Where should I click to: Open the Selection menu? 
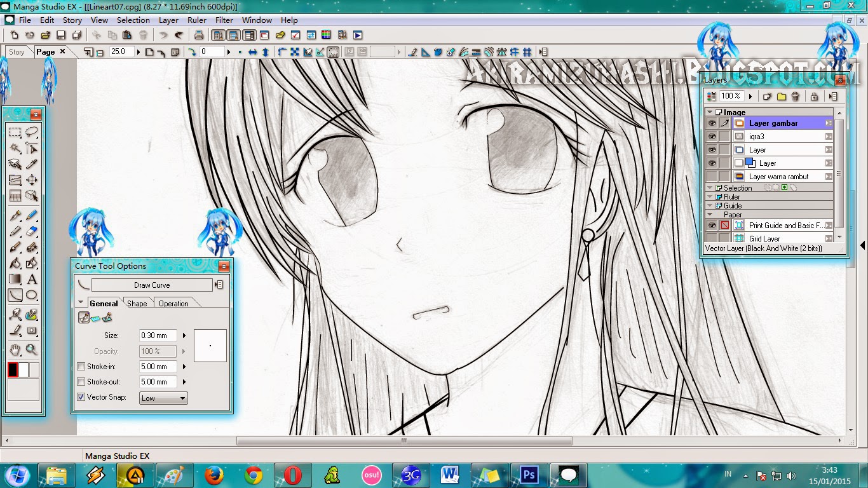tap(133, 20)
